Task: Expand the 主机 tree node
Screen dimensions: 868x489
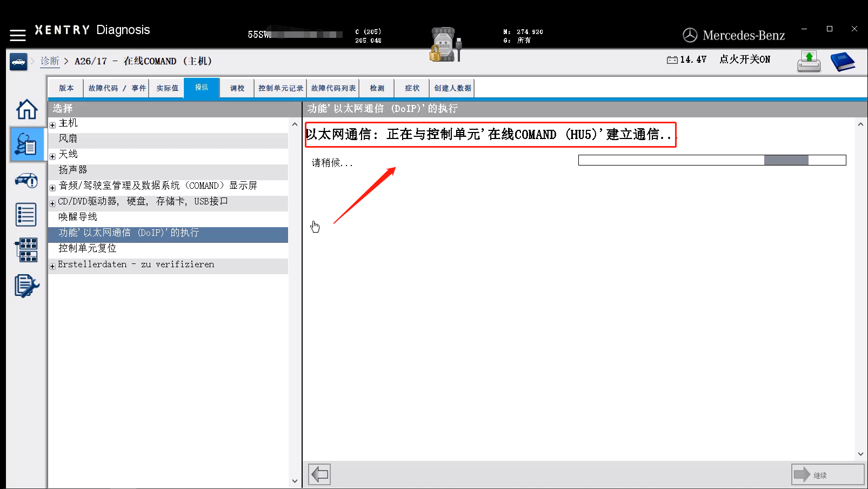Action: (x=52, y=125)
